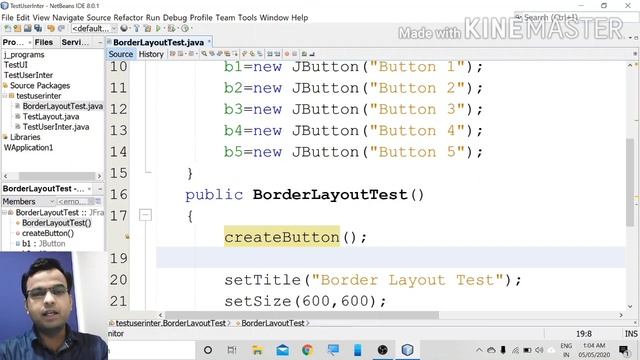Click the Stop Macro Recording icon

click(x=294, y=53)
